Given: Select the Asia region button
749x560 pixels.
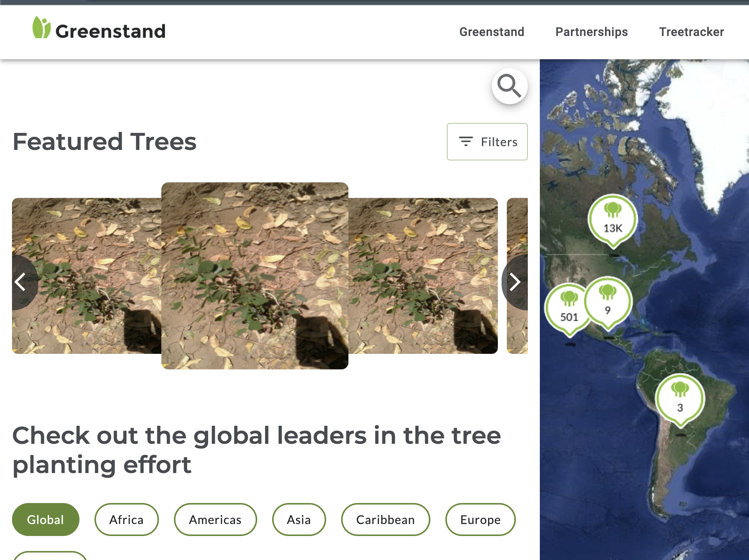Looking at the screenshot, I should (299, 520).
